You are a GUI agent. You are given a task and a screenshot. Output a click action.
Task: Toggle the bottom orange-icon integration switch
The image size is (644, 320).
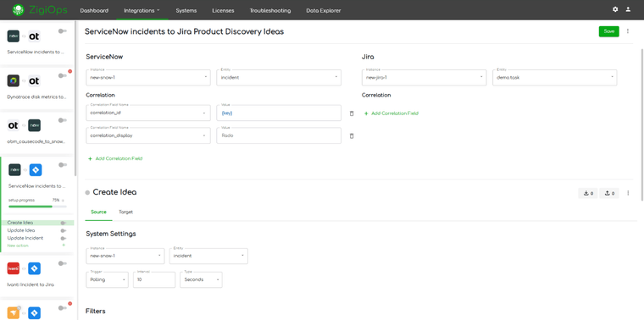pos(63,307)
